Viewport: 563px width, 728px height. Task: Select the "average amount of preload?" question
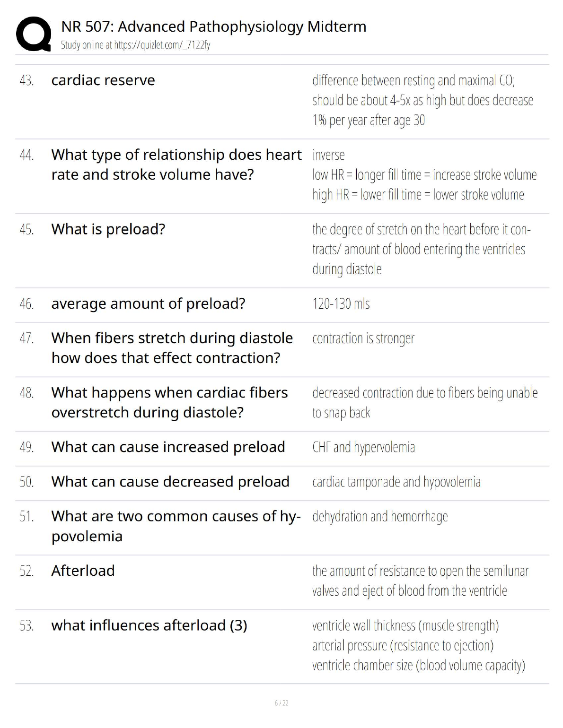point(148,304)
